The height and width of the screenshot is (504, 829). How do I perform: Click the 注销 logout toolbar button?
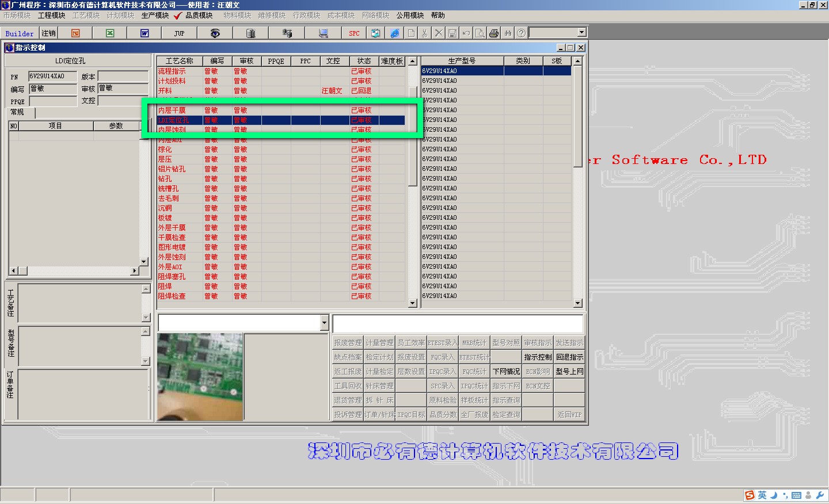click(49, 33)
